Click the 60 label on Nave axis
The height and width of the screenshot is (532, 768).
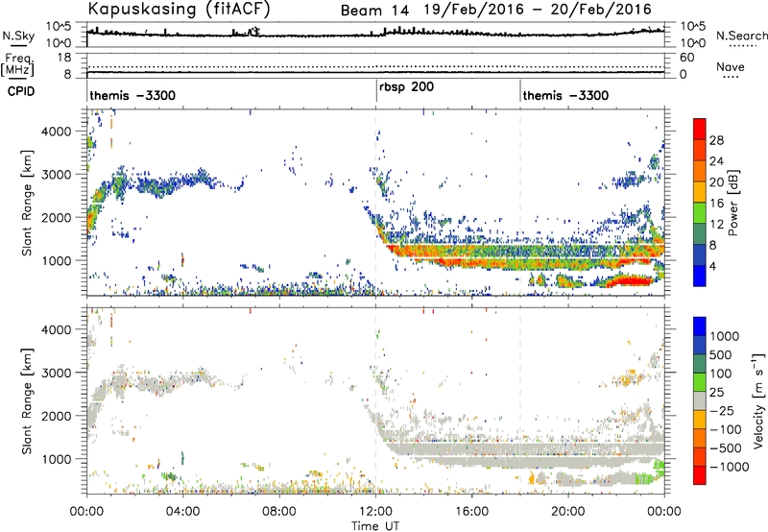point(687,58)
